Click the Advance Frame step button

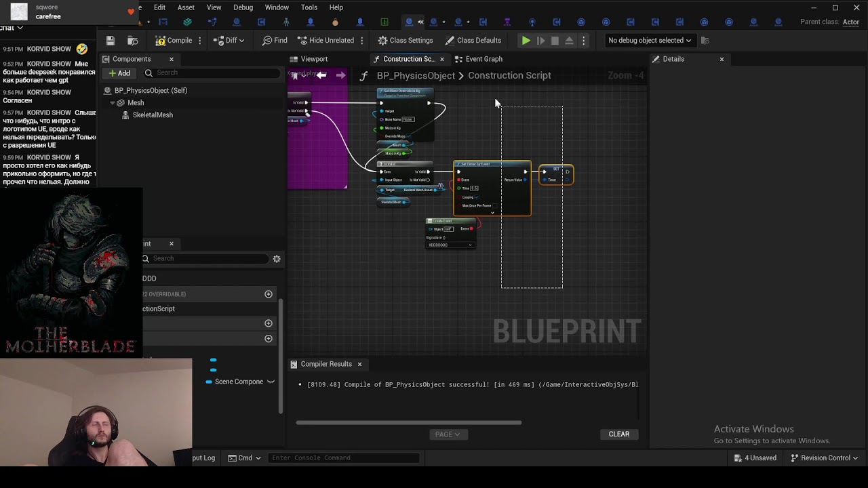pos(540,41)
